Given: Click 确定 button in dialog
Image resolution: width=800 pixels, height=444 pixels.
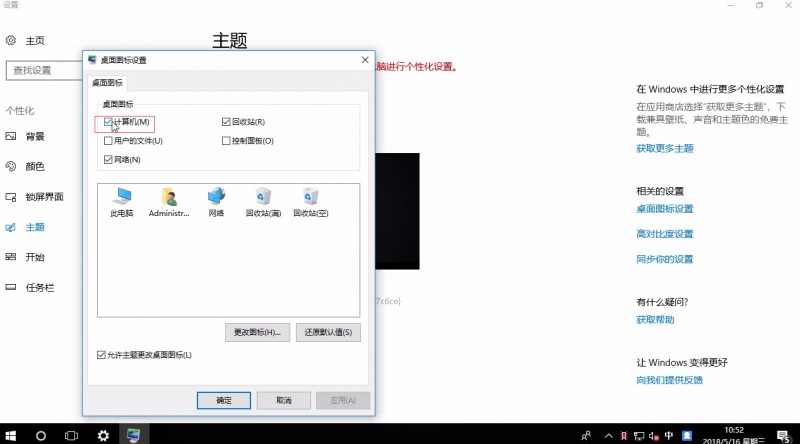Looking at the screenshot, I should (223, 400).
